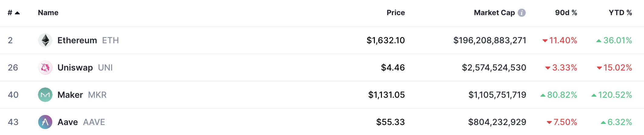The image size is (644, 135).
Task: Sort by YTD % column header
Action: click(620, 13)
